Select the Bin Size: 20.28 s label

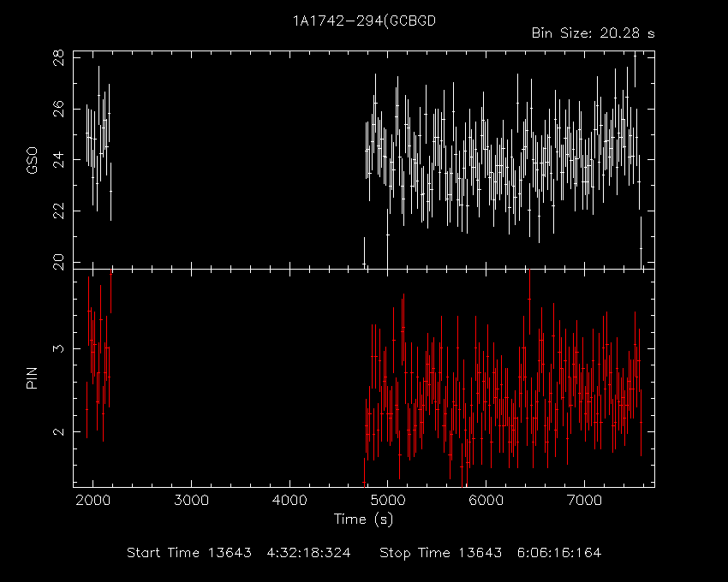pos(593,33)
